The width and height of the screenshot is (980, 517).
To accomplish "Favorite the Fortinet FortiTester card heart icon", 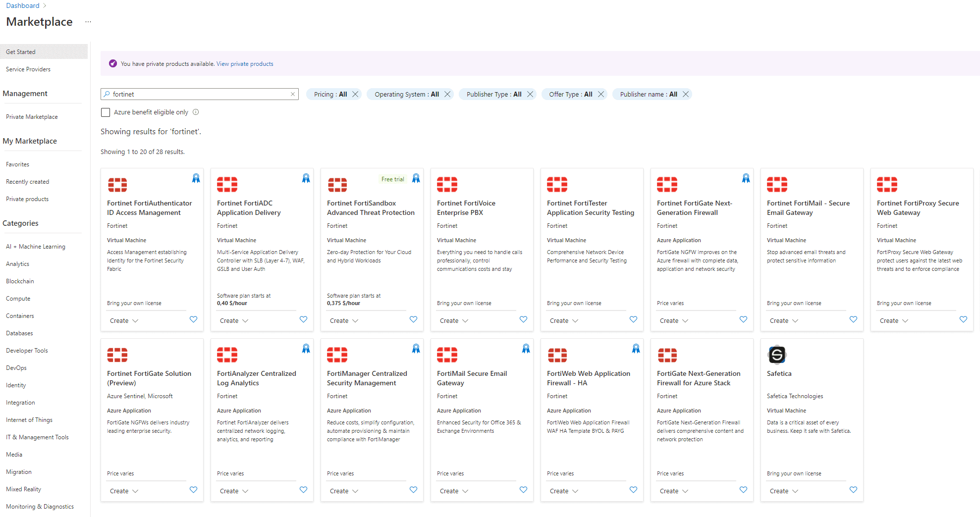I will 634,319.
